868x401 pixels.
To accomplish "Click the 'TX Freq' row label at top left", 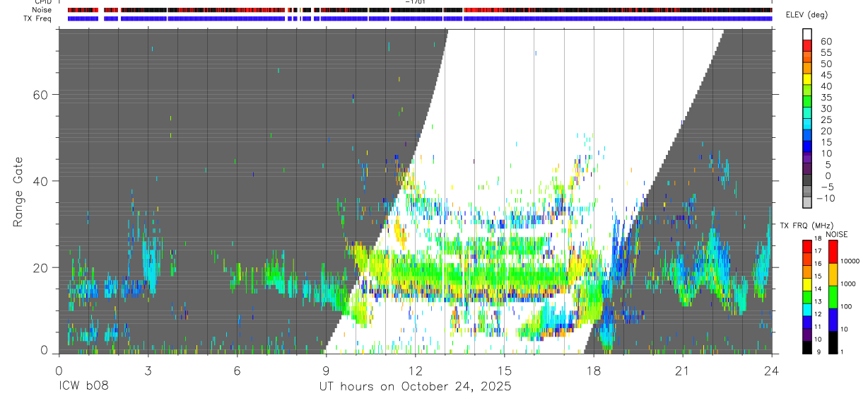I will (37, 18).
